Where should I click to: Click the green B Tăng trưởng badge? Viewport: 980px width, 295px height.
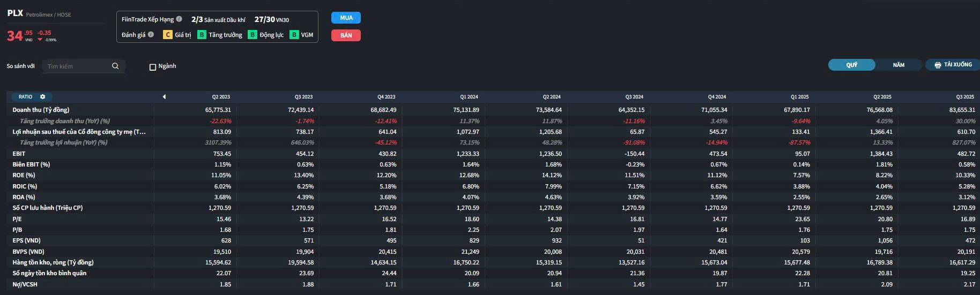click(202, 35)
